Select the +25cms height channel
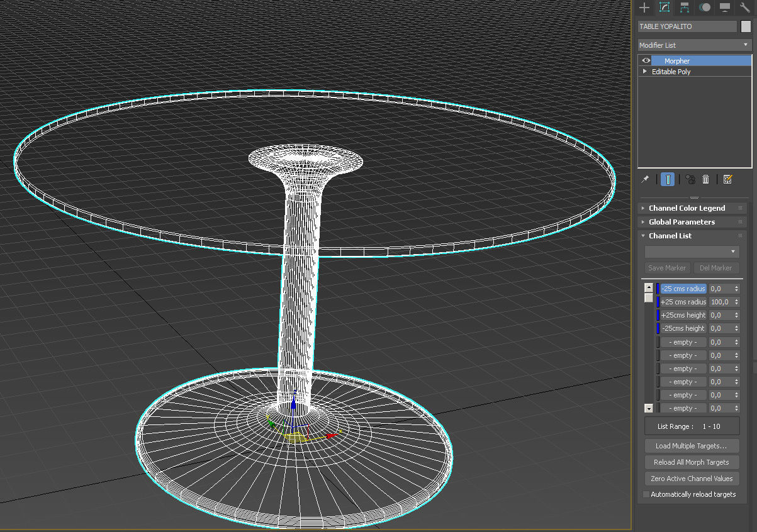757x532 pixels. tap(683, 315)
